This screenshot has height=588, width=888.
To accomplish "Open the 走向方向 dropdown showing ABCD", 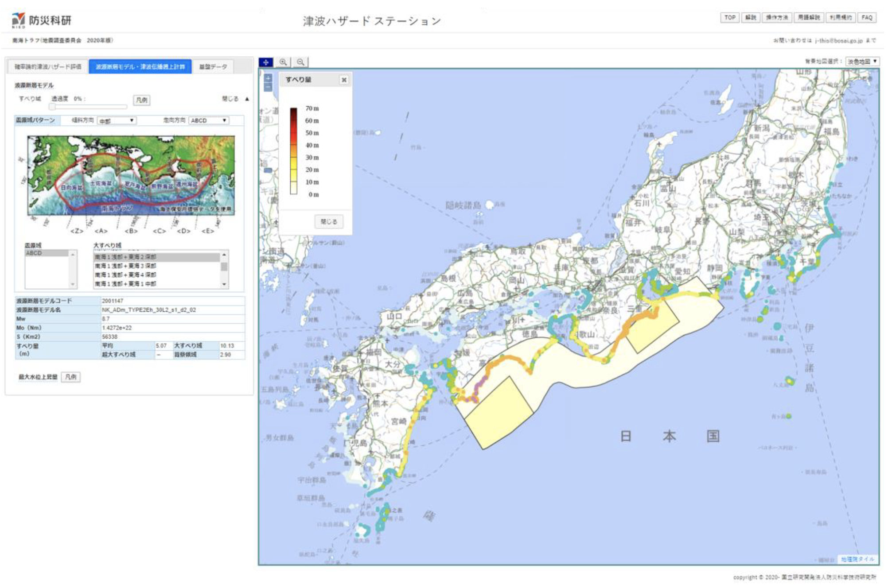I will 209,120.
